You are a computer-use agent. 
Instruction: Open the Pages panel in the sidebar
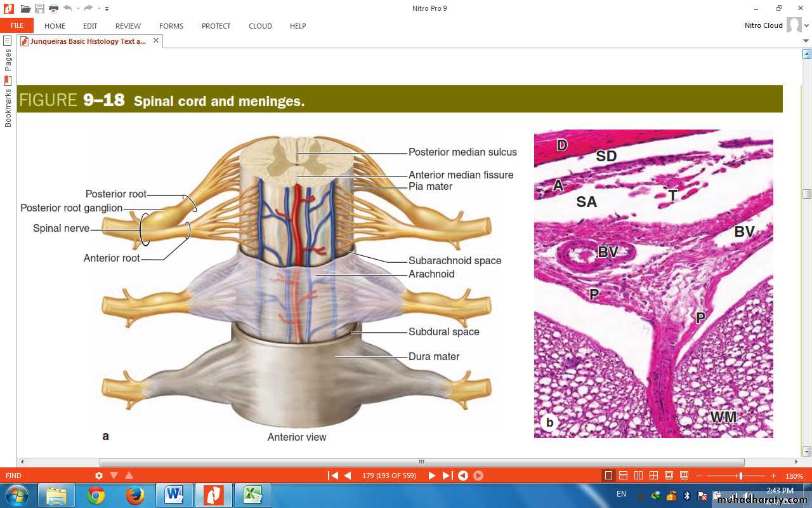click(8, 54)
